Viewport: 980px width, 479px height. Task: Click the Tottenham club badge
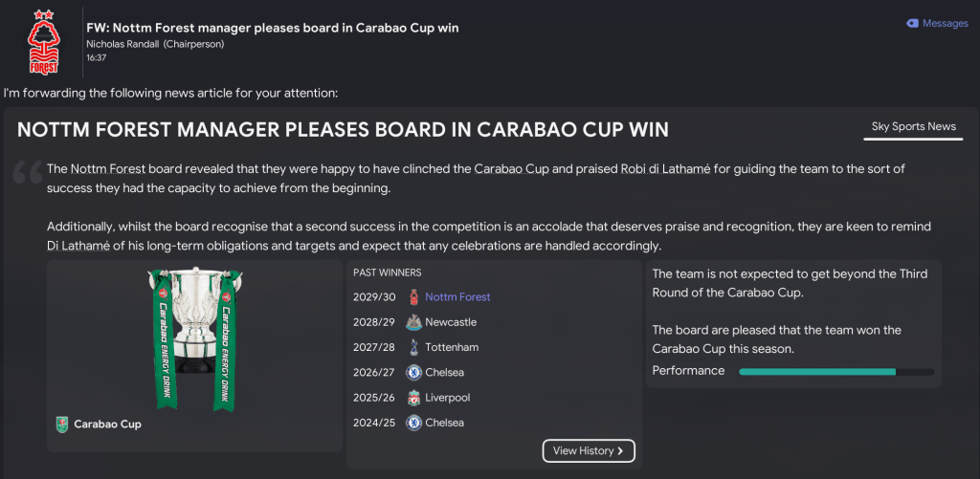click(413, 347)
